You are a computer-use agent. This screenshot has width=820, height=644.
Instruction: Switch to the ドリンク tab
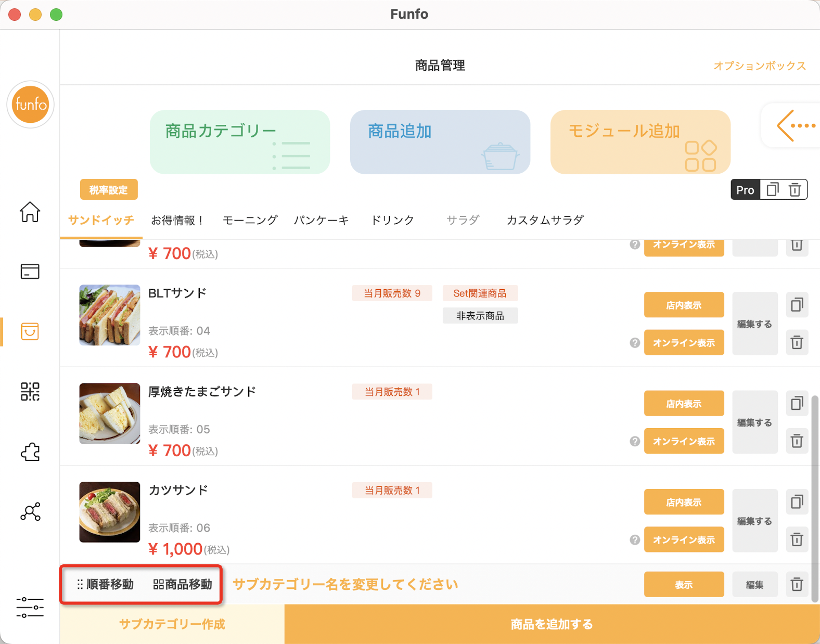(392, 220)
